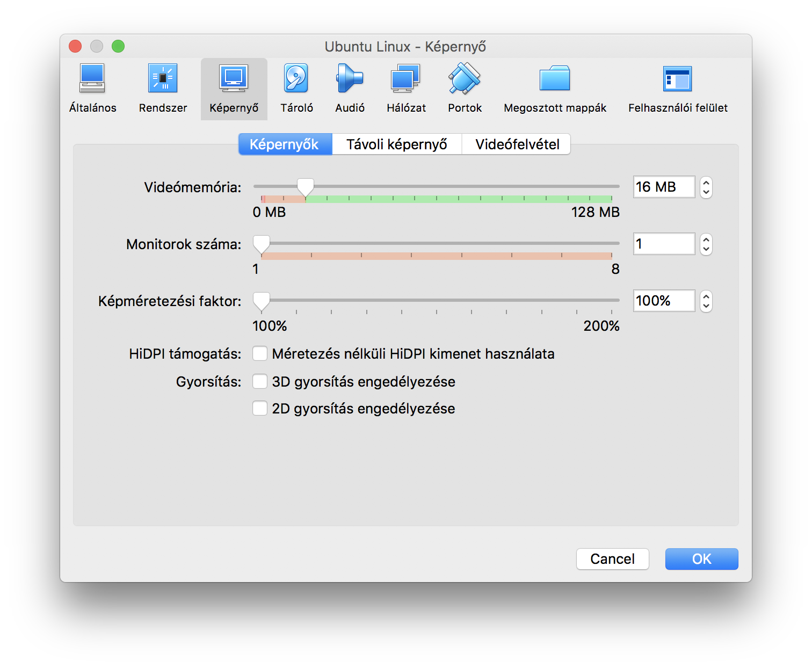
Task: Click the Videómemória: label
Action: [x=192, y=187]
